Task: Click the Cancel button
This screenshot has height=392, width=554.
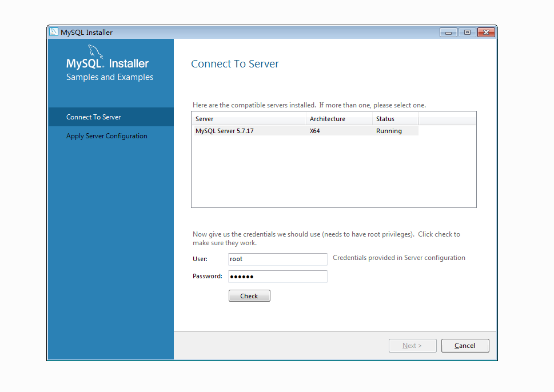Action: point(465,346)
